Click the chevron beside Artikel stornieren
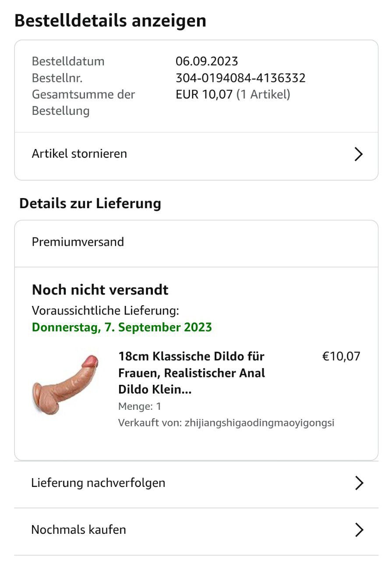This screenshot has width=392, height=561. (x=358, y=154)
